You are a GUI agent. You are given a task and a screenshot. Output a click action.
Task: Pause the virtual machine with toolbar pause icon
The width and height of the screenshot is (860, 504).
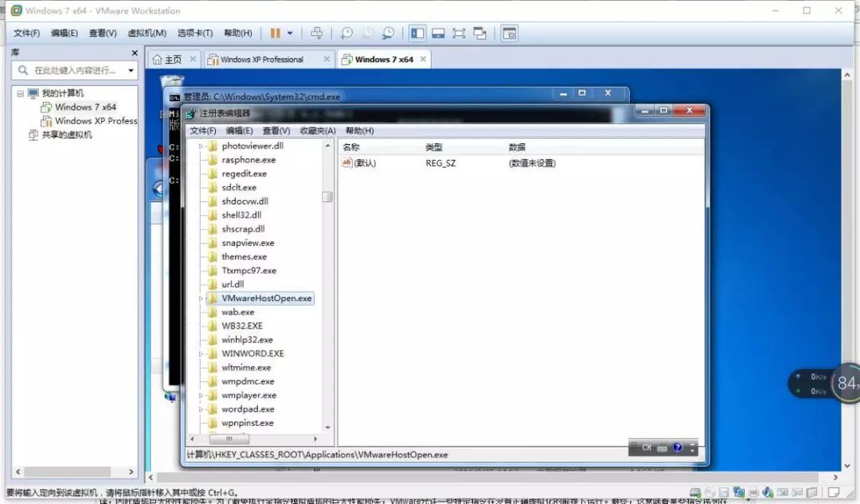(x=276, y=33)
